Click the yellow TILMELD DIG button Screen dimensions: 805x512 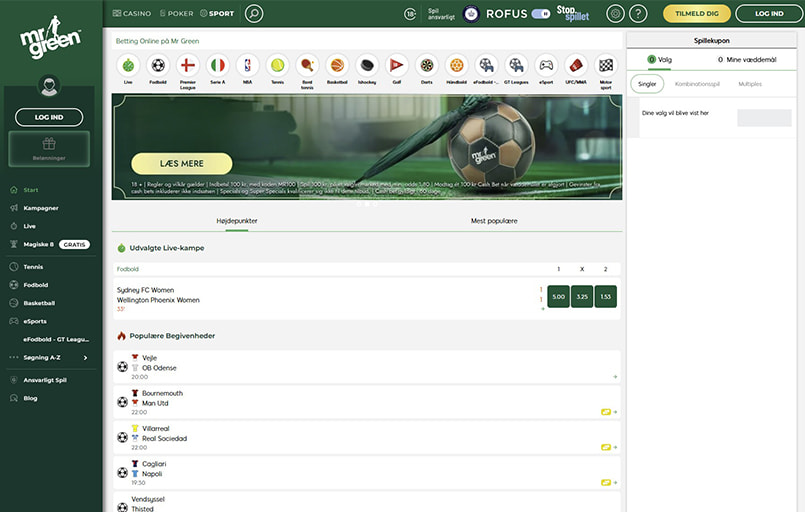tap(704, 14)
